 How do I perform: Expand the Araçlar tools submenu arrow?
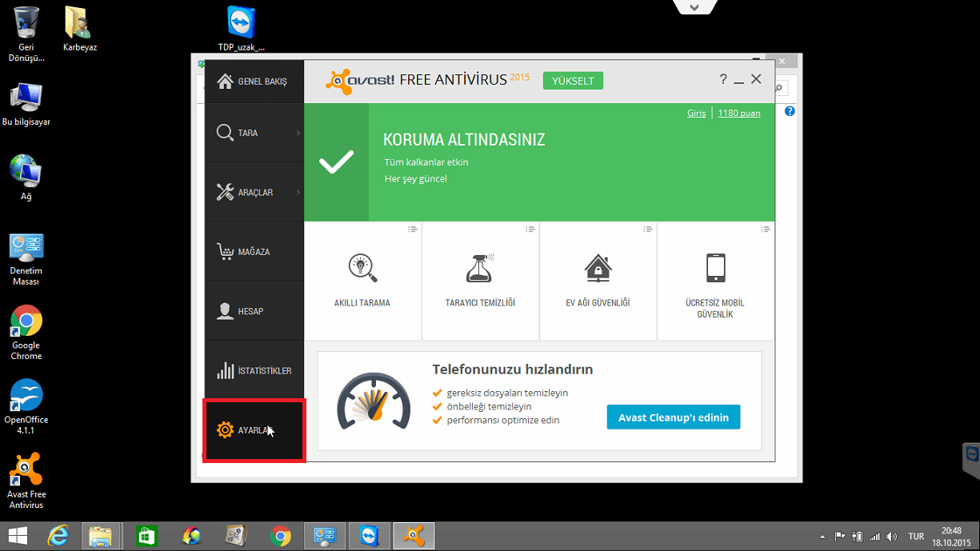298,192
